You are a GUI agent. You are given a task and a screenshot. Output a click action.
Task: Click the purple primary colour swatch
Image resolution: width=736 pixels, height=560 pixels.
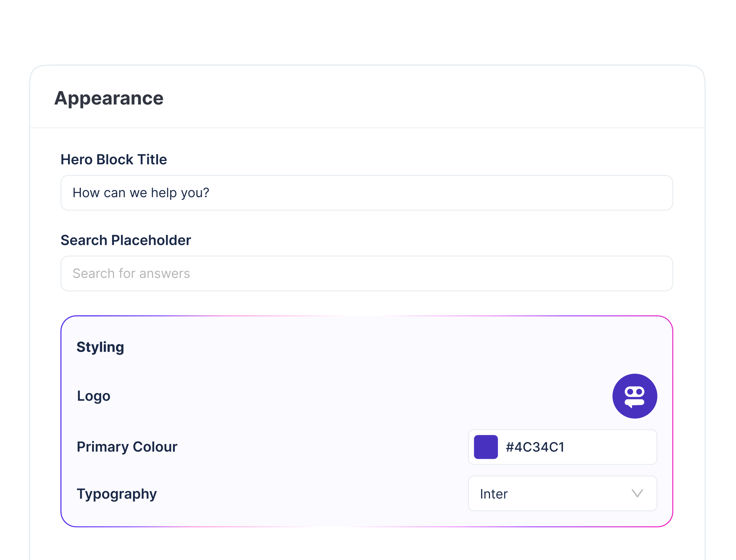click(485, 447)
